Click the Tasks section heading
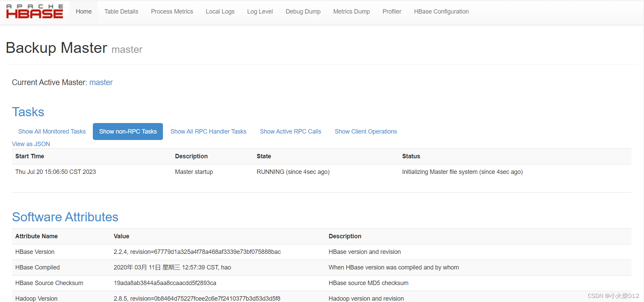 pos(28,112)
